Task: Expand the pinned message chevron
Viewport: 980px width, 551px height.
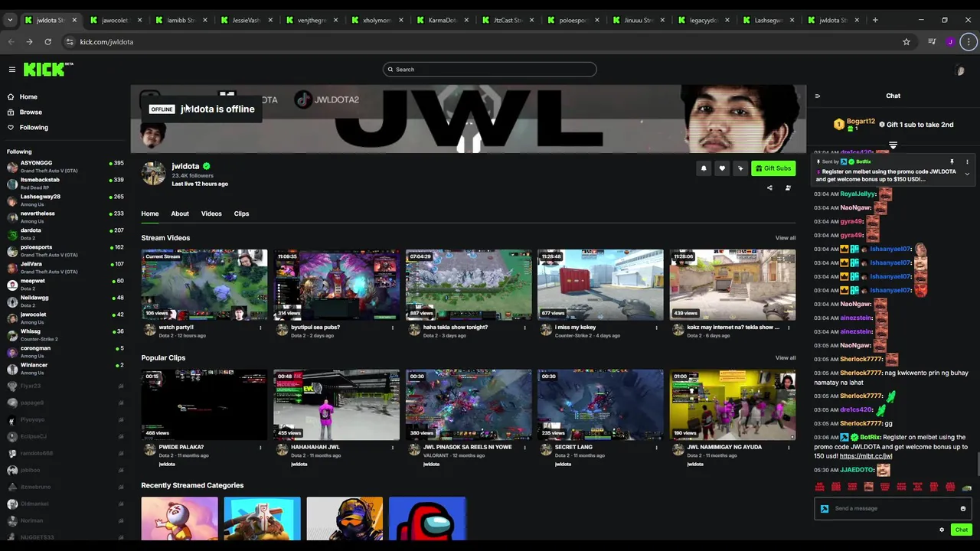Action: pyautogui.click(x=967, y=174)
